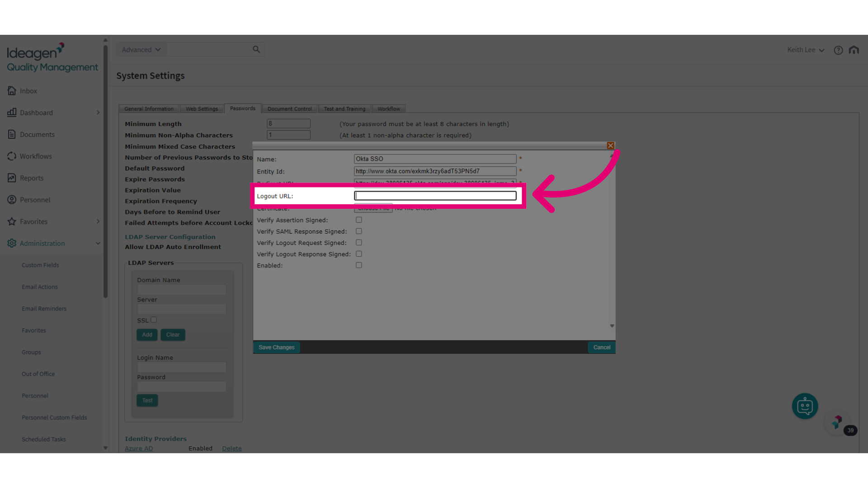Open the Workflow tab

click(389, 109)
